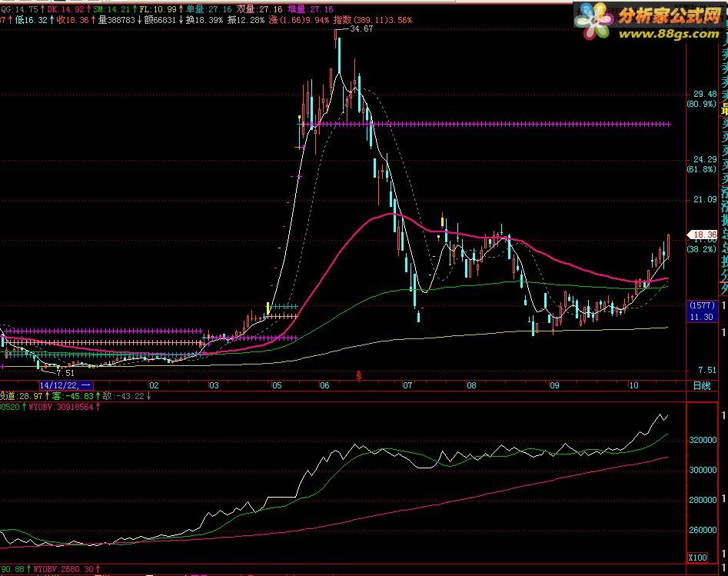The width and height of the screenshot is (728, 576).
Task: Click the 02 month marker on time axis
Action: [154, 385]
